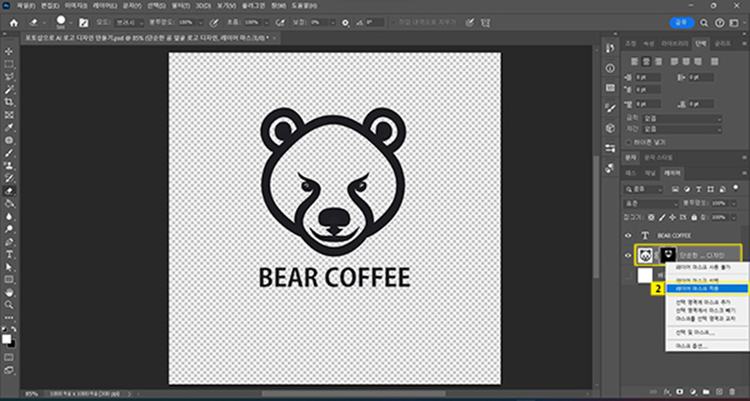Enable the hyphenation checkbox in Paragraph panel

628,143
